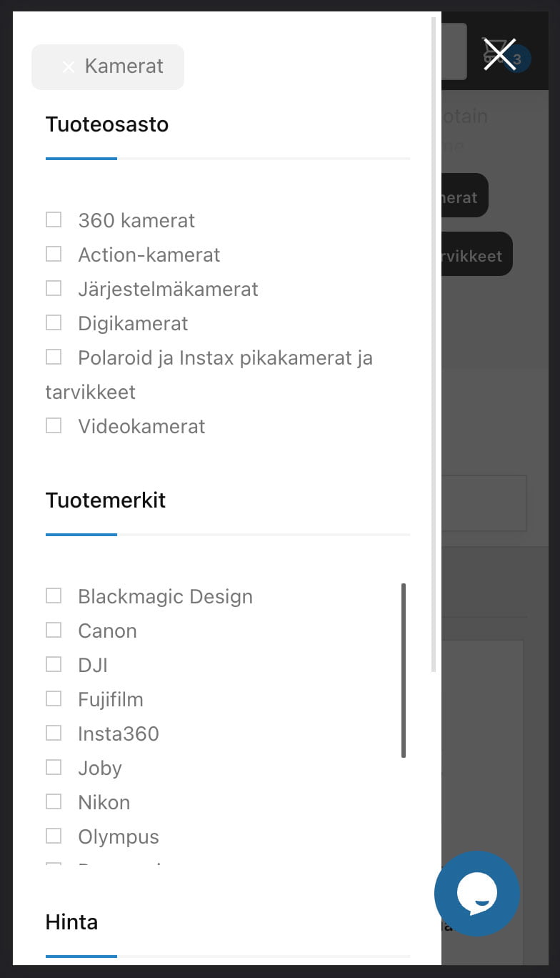Close the filter panel with the X icon
This screenshot has height=978, width=560.
[499, 54]
